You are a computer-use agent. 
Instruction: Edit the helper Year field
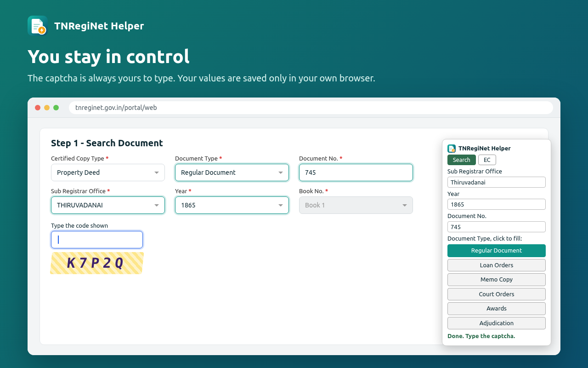click(497, 204)
